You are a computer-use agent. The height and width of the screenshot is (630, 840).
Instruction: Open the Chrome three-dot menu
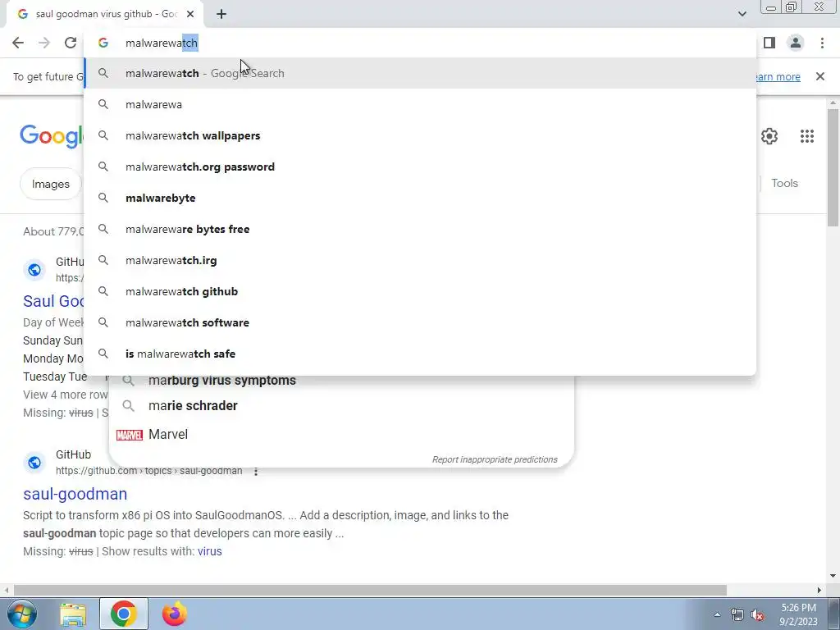click(x=822, y=43)
